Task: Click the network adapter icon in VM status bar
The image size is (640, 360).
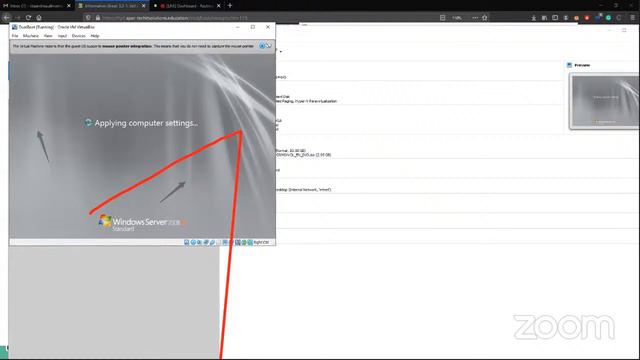Action: (x=206, y=242)
